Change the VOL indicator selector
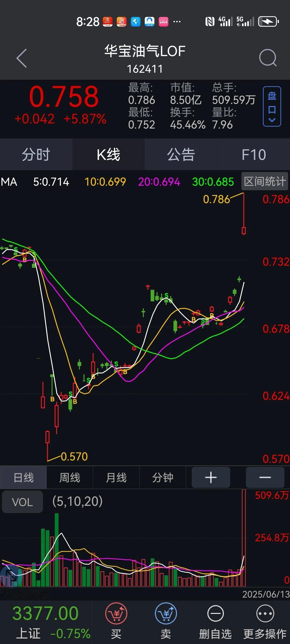This screenshot has width=290, height=644. point(22,502)
